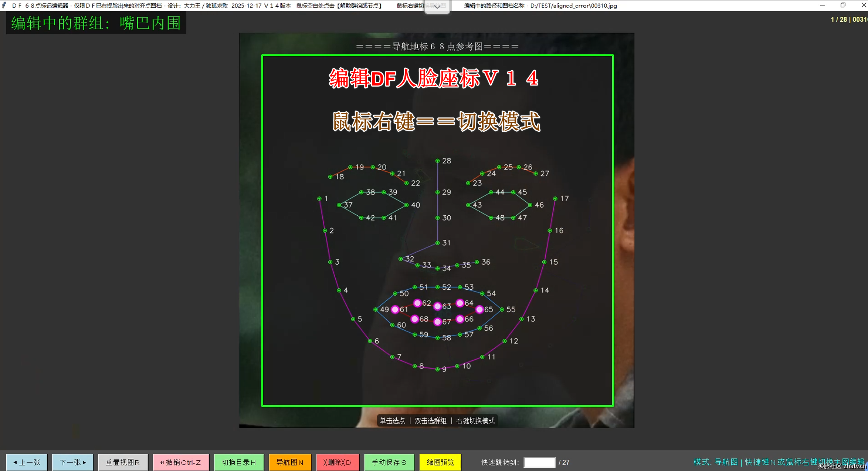Open the navigation map via 导航图N
The height and width of the screenshot is (471, 868).
(x=290, y=462)
